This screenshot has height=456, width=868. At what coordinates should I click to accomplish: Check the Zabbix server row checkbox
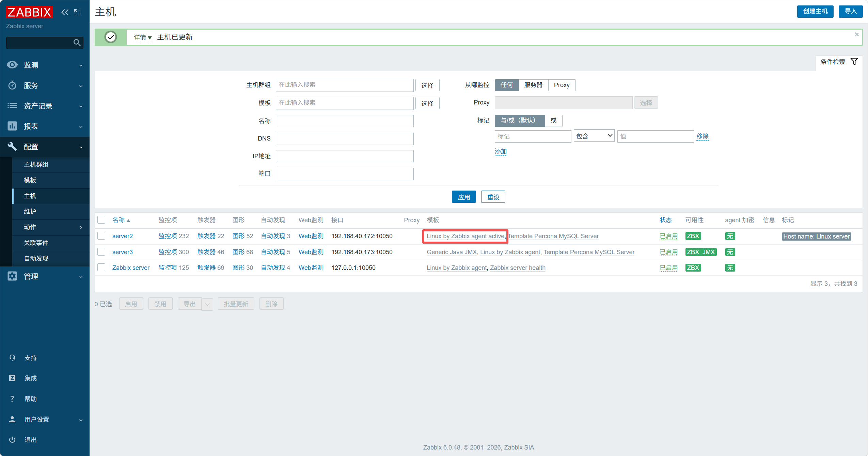(x=101, y=267)
